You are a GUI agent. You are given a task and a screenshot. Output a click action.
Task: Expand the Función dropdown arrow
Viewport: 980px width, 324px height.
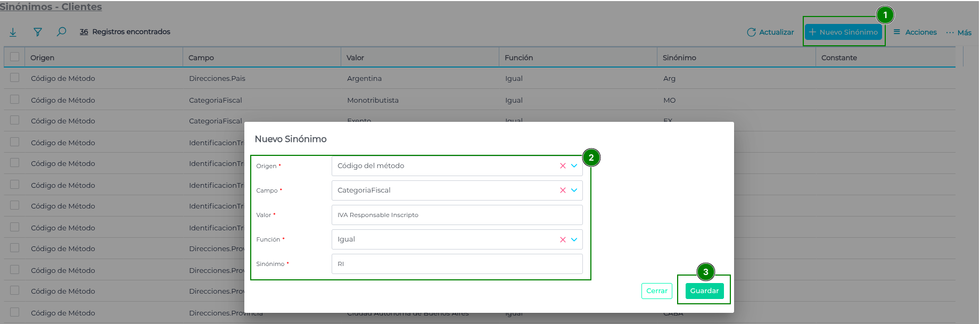coord(574,240)
